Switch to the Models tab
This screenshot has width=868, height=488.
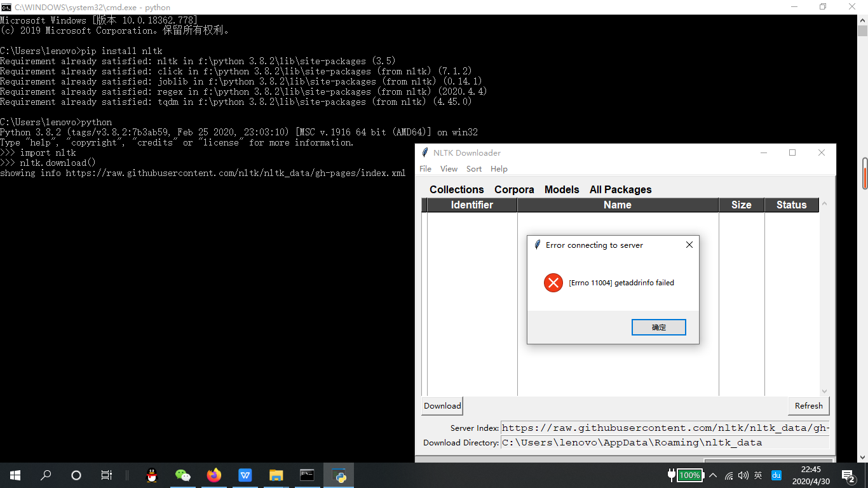click(562, 189)
